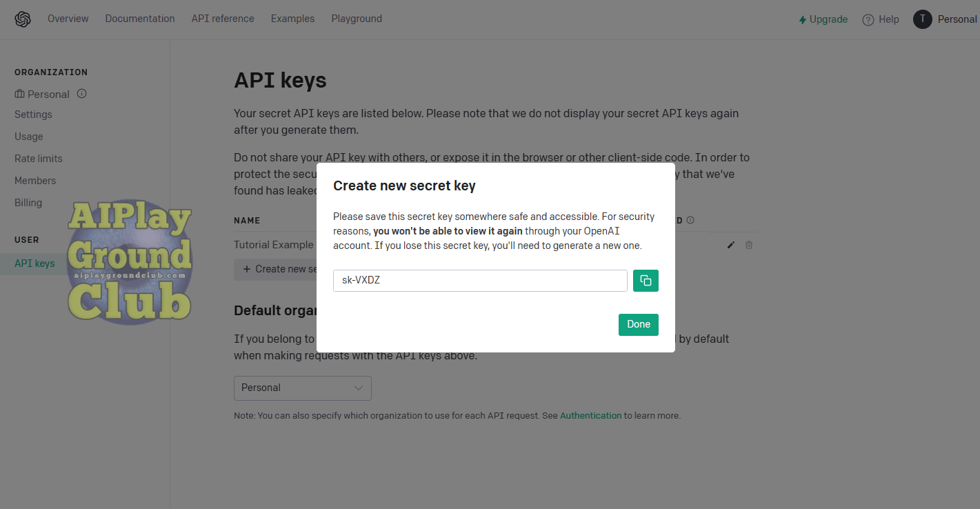The image size is (980, 509).
Task: Click the Help question mark icon
Action: (868, 20)
